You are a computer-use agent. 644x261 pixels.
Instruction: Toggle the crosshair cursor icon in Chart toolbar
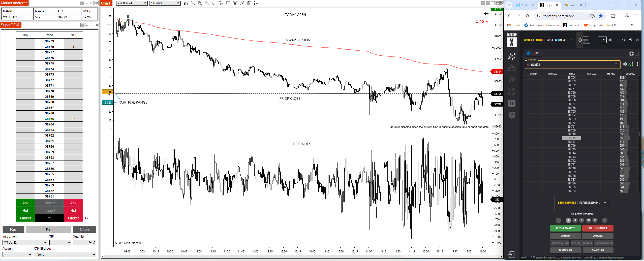[x=214, y=3]
